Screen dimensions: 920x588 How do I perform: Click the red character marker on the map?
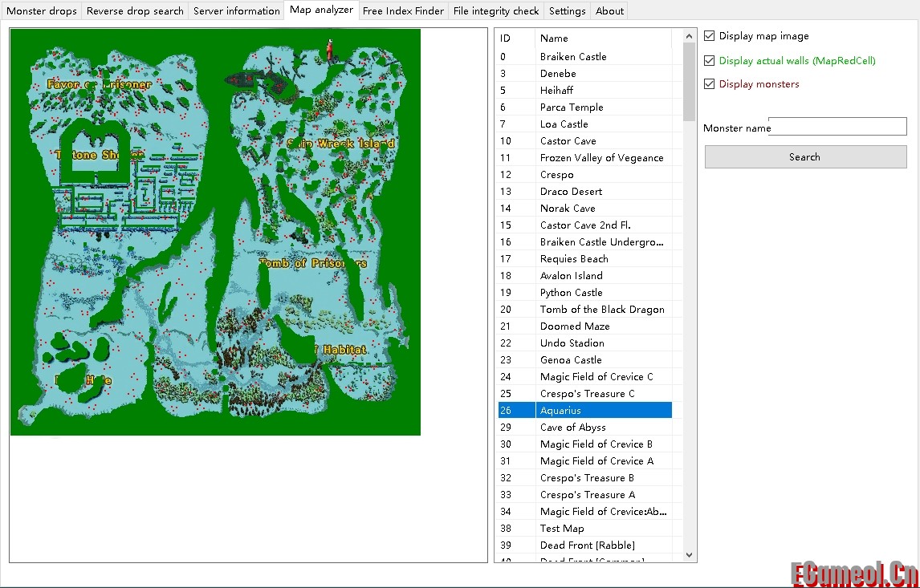(328, 50)
